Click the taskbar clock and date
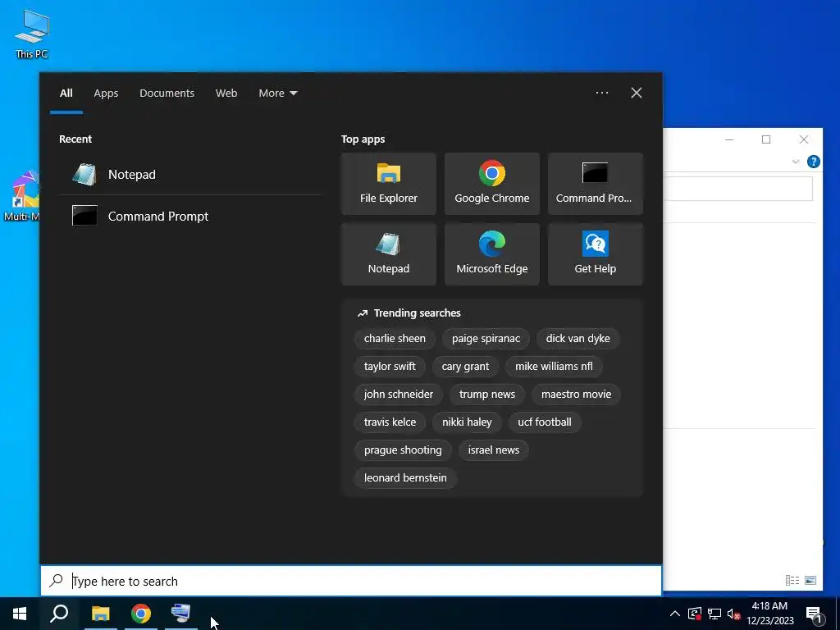The image size is (840, 630). click(x=769, y=614)
